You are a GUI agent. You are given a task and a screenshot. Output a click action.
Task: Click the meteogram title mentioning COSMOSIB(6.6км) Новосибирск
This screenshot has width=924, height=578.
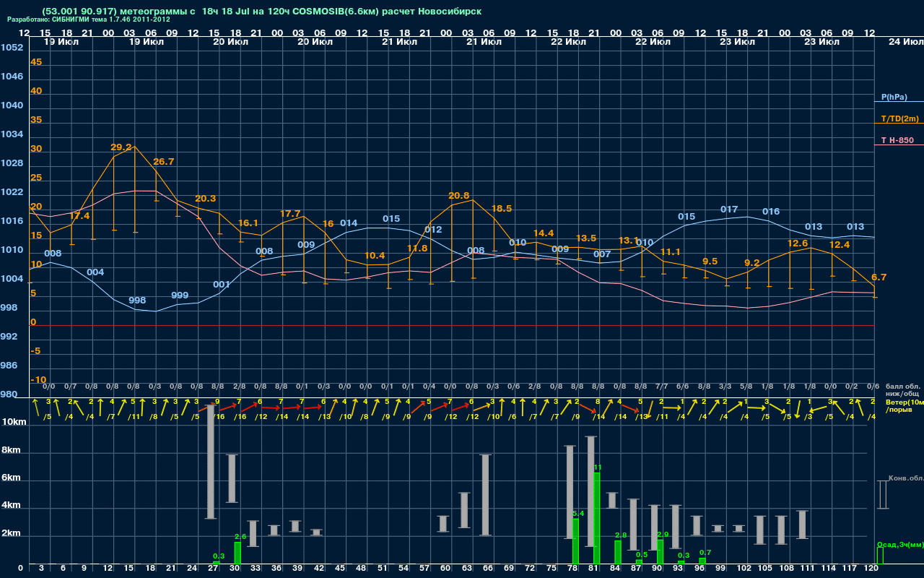[x=261, y=11]
